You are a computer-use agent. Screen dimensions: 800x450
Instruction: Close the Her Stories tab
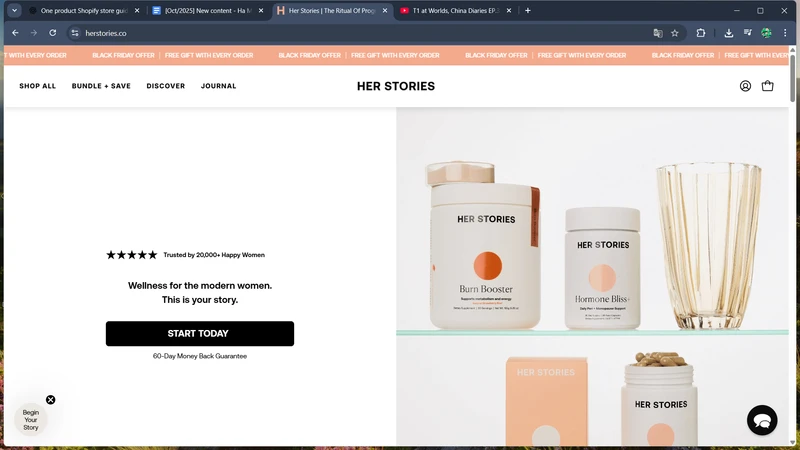(x=385, y=10)
